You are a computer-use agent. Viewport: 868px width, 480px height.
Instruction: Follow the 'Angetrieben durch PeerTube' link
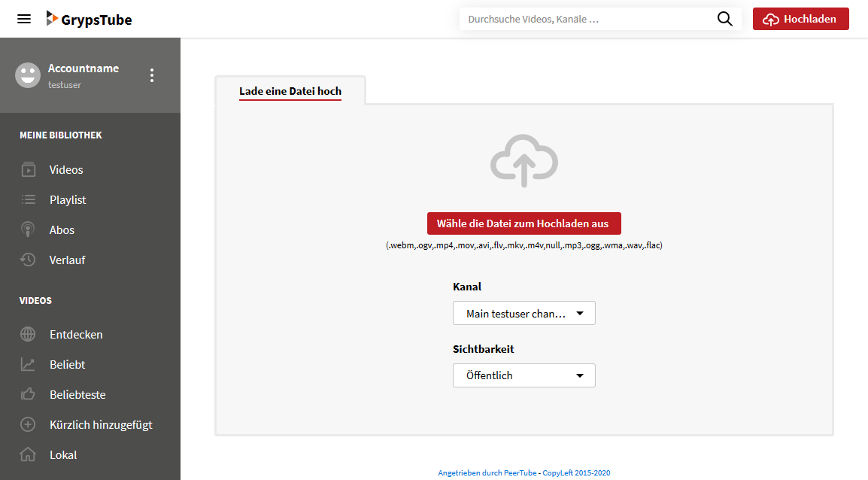click(487, 473)
